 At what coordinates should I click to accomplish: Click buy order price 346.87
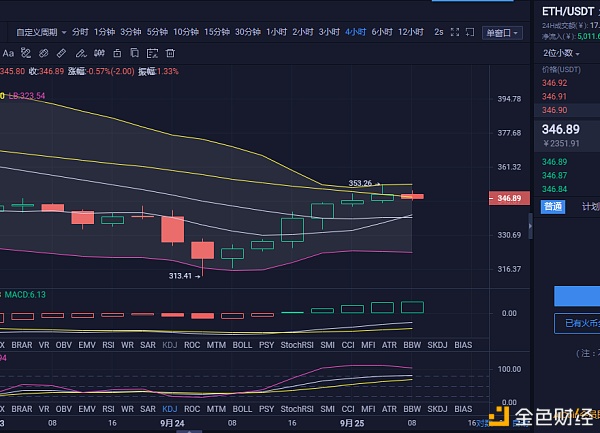tap(554, 176)
